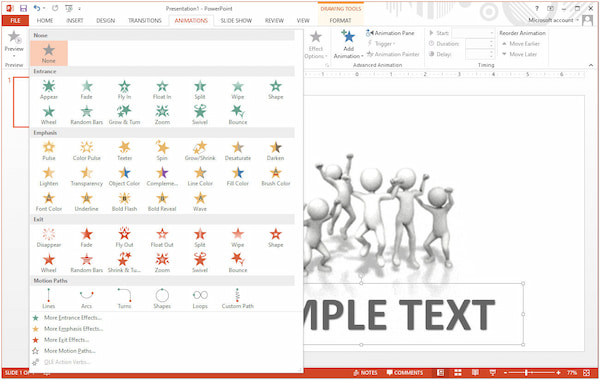The width and height of the screenshot is (600, 380).
Task: Select the Object Color emphasis effect
Action: pyautogui.click(x=124, y=176)
